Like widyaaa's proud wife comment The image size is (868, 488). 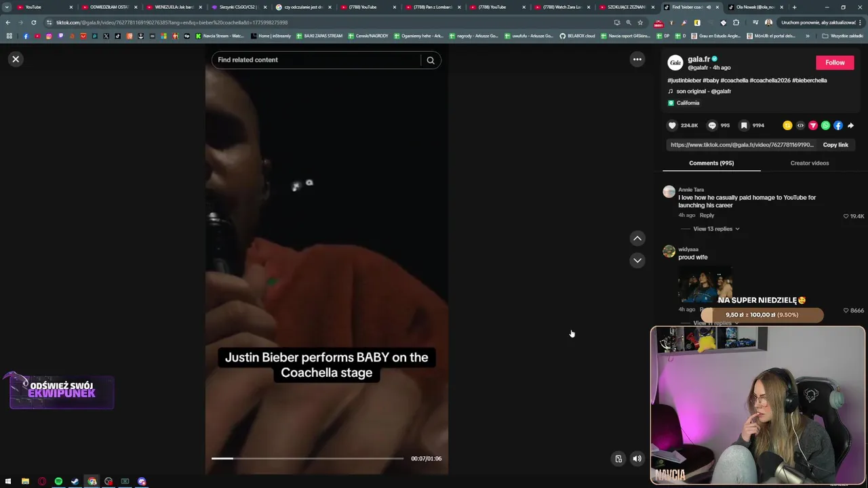pyautogui.click(x=846, y=310)
